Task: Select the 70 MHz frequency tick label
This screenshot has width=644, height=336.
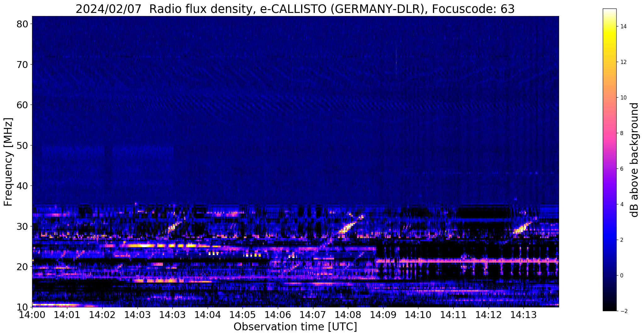Action: 22,65
